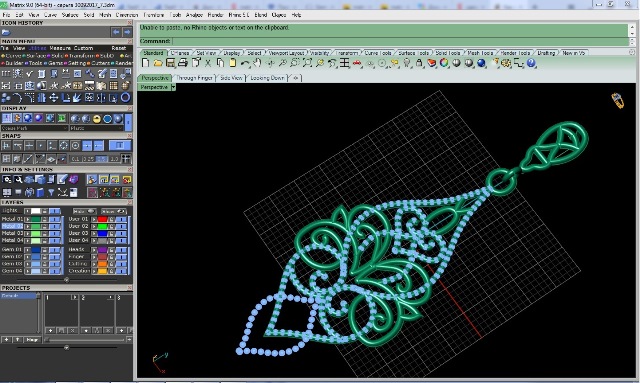
Task: Select the 0.1 snap distance option
Action: [75, 159]
